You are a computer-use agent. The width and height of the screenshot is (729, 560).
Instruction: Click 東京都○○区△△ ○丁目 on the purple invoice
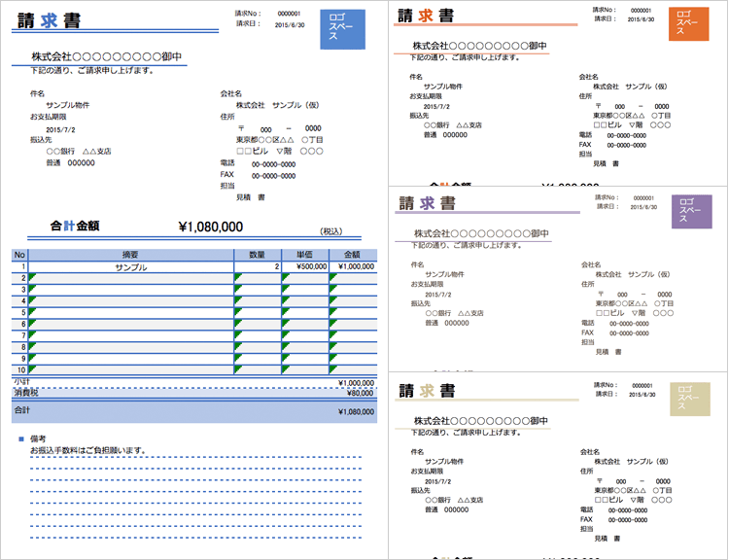(x=635, y=303)
